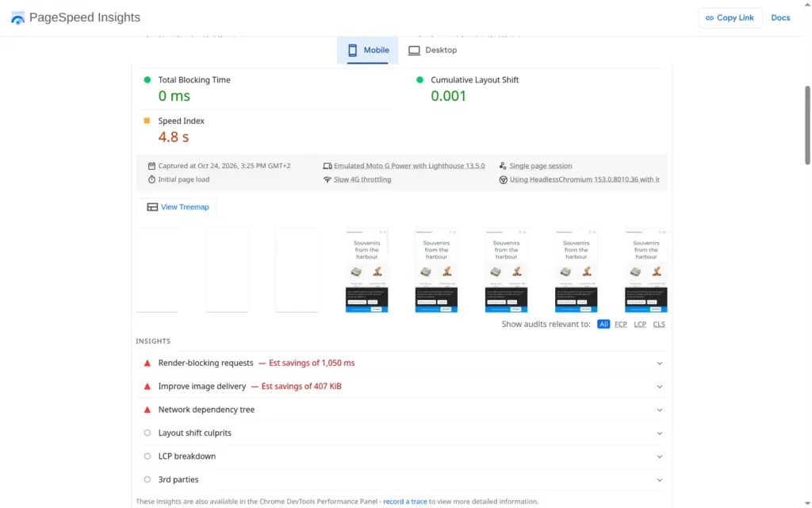The image size is (812, 508).
Task: Click the INSIGHTS section heading
Action: pos(153,341)
